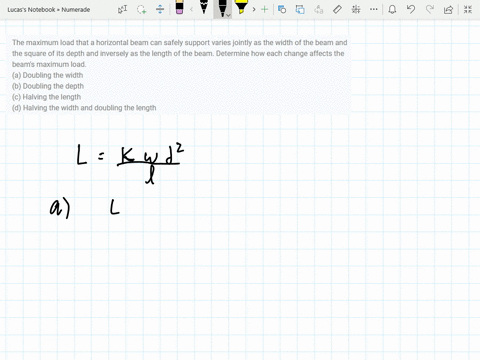The image size is (480, 360).
Task: Select the first black pen
Action: tap(204, 7)
